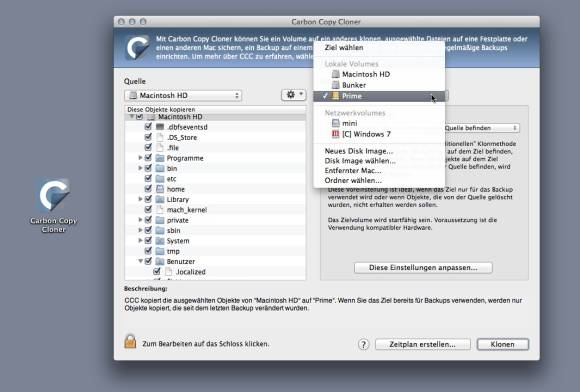The image size is (580, 392).
Task: Click the etc folder icon
Action: point(160,179)
